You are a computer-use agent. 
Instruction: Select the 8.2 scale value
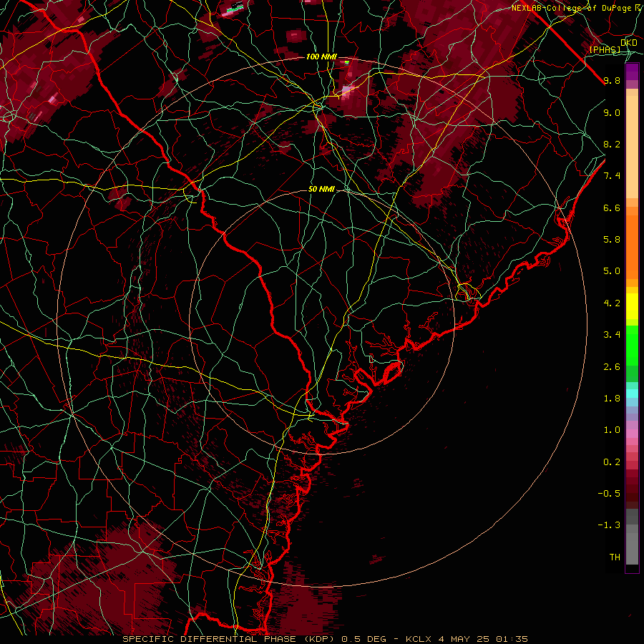(x=612, y=144)
